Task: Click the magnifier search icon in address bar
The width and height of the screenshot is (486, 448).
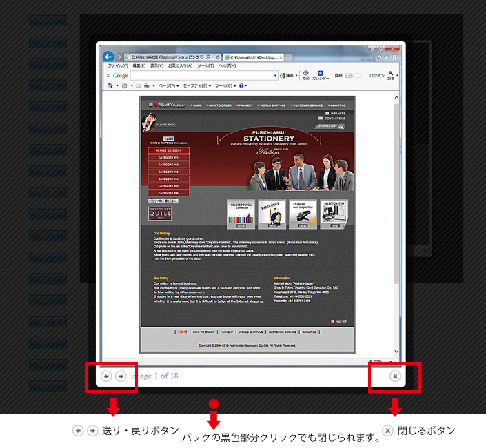Action: click(208, 57)
